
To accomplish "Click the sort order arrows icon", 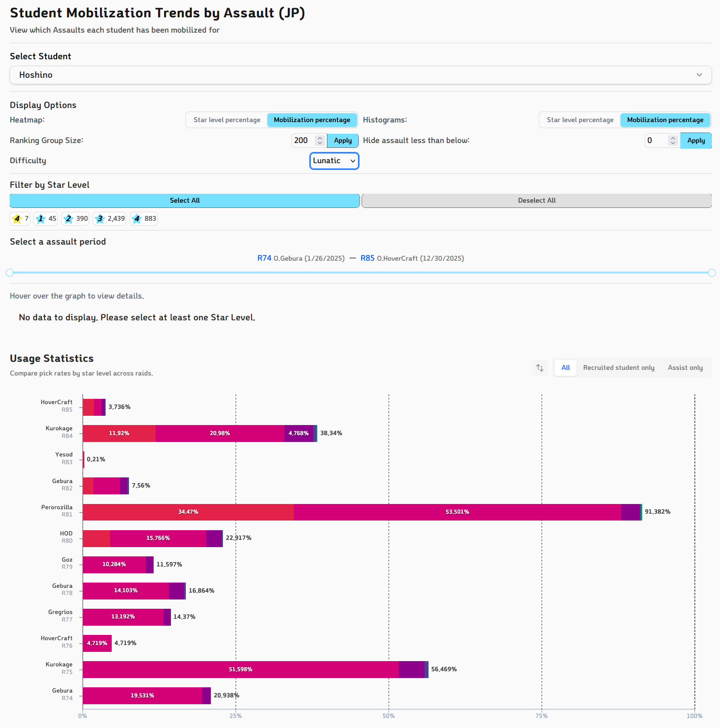I will click(x=540, y=367).
